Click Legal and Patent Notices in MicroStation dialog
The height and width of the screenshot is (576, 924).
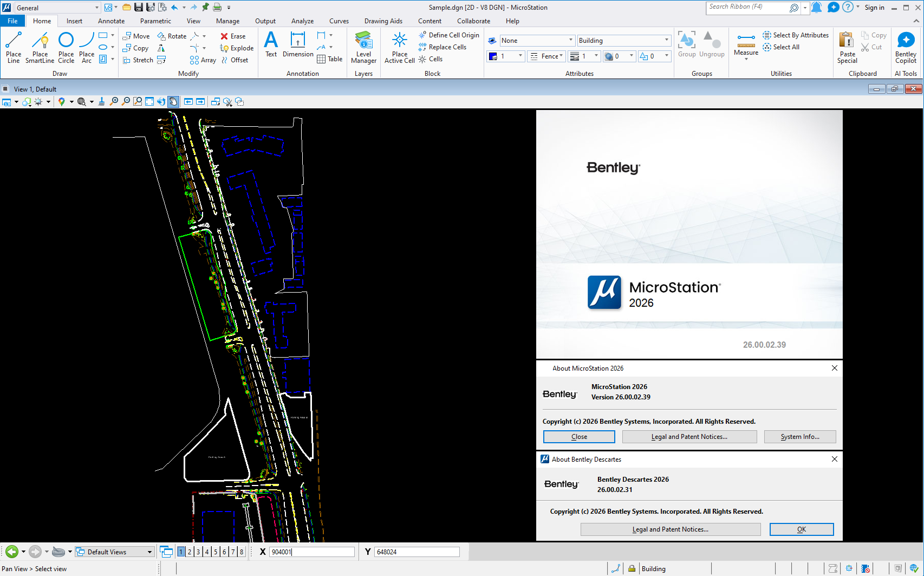click(689, 437)
